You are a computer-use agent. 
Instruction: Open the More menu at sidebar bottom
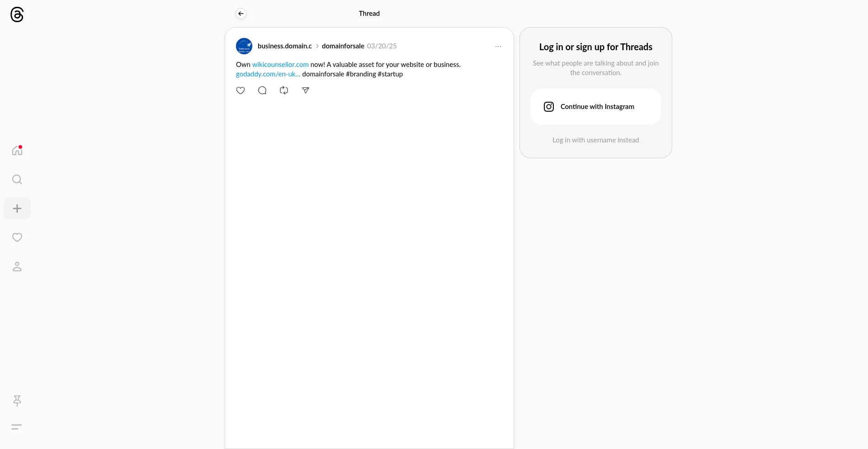point(17,427)
